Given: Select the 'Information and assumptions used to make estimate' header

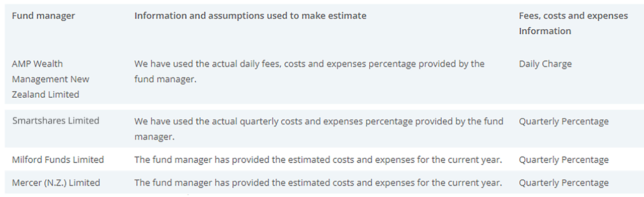Looking at the screenshot, I should coord(250,16).
